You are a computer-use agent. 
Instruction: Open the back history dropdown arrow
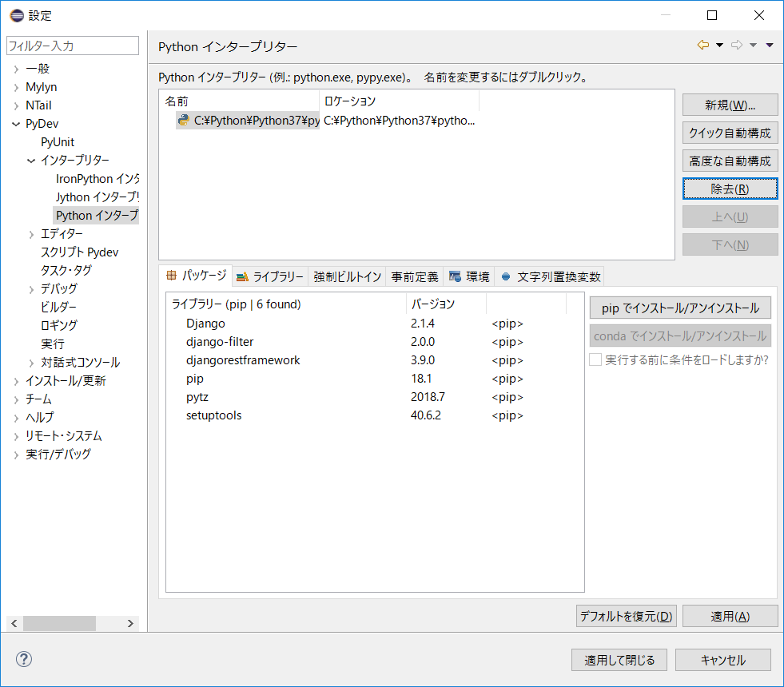[719, 46]
